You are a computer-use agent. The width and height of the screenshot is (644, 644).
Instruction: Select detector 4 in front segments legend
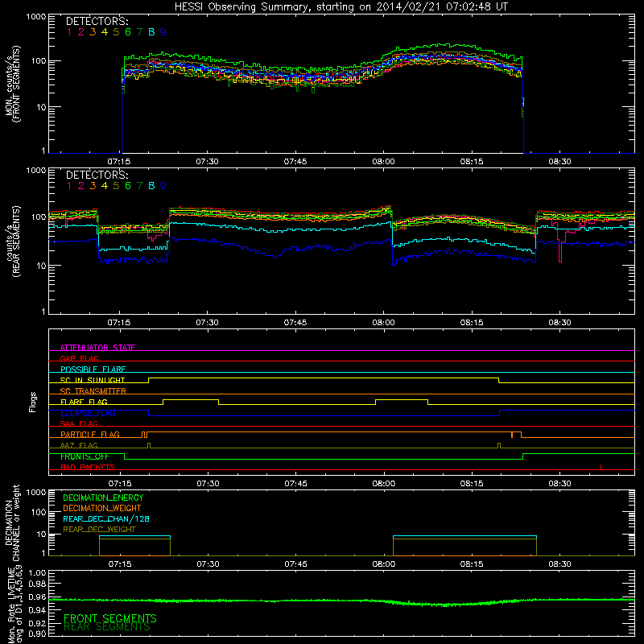point(105,32)
